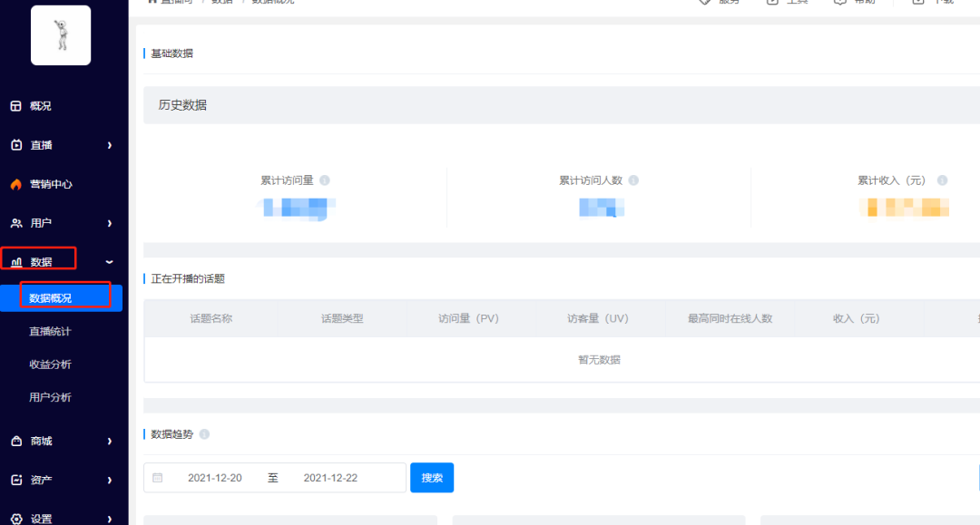Viewport: 980px width, 525px height.
Task: Click the start date 2021-12-20 field
Action: click(x=215, y=478)
